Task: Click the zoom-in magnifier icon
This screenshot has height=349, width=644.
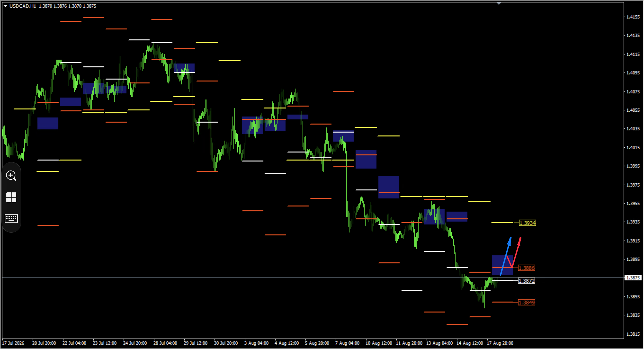Action: point(11,176)
